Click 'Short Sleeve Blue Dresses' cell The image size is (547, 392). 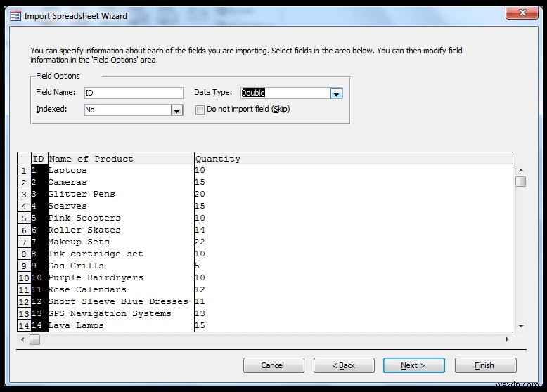tap(121, 301)
